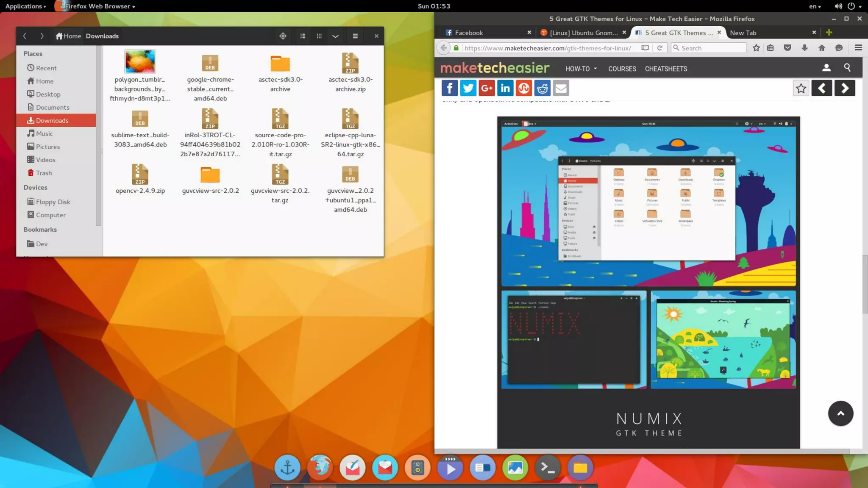
Task: Go forward in the Files window
Action: (x=42, y=36)
